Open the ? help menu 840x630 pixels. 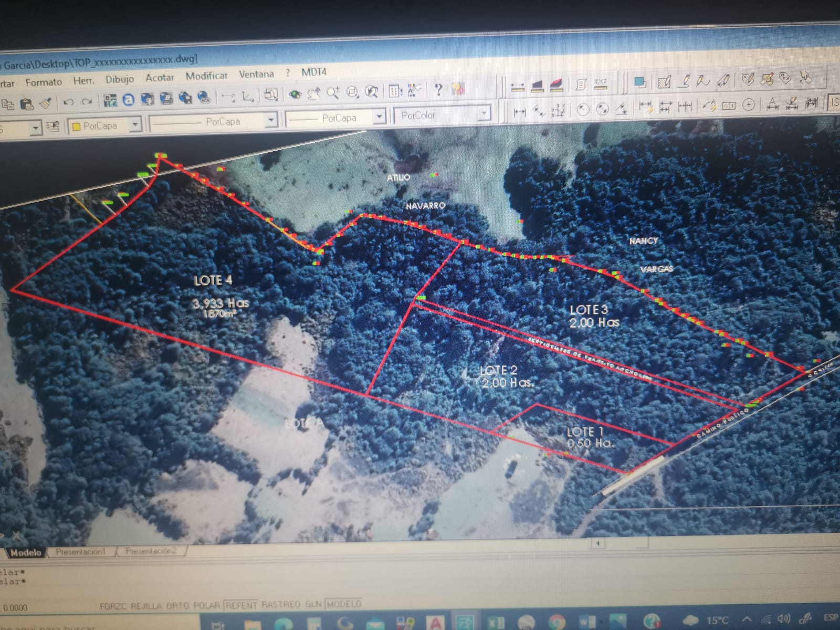[x=287, y=73]
